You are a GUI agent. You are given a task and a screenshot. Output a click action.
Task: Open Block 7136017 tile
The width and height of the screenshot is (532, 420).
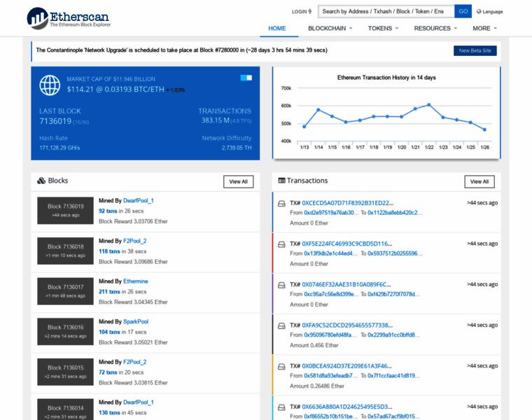[x=66, y=291]
